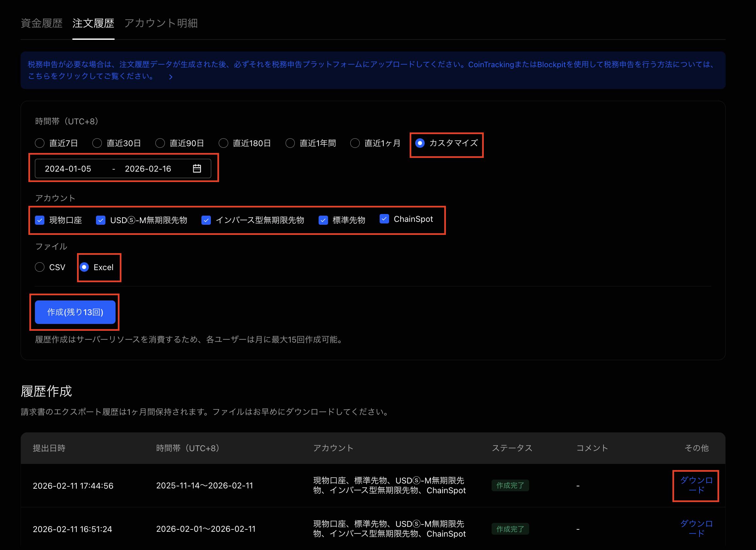The height and width of the screenshot is (550, 756).
Task: Pick the 直近180日 option
Action: click(223, 143)
